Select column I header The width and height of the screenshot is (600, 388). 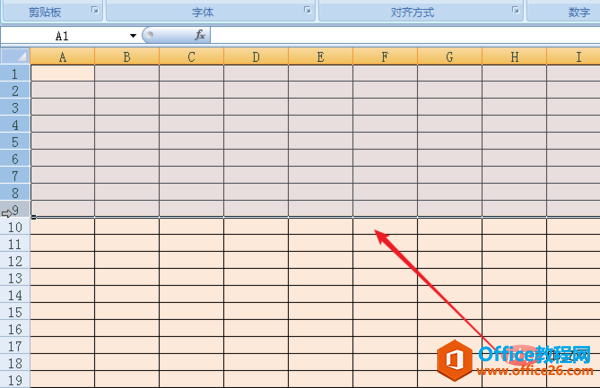pos(573,57)
